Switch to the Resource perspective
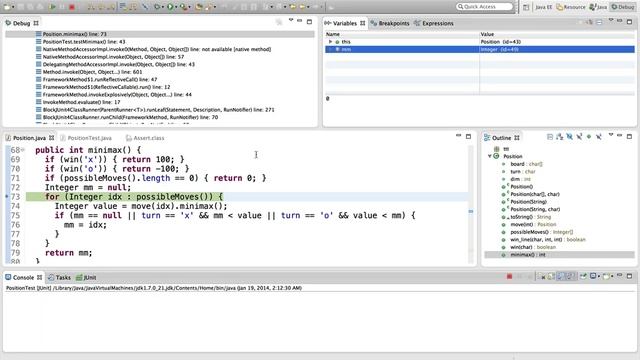 (571, 7)
